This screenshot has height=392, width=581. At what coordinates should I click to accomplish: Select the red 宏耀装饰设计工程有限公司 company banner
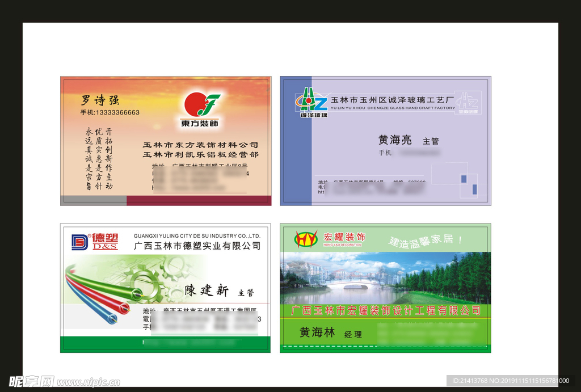[385, 311]
